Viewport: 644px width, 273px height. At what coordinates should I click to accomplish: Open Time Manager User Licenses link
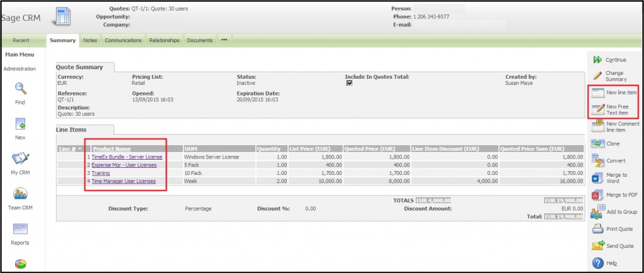pos(124,181)
